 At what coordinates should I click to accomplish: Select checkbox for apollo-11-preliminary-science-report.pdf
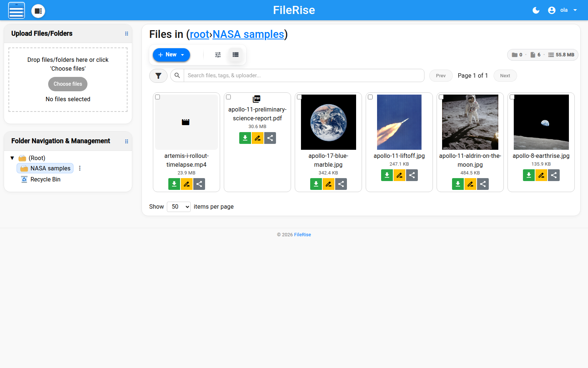pos(229,97)
